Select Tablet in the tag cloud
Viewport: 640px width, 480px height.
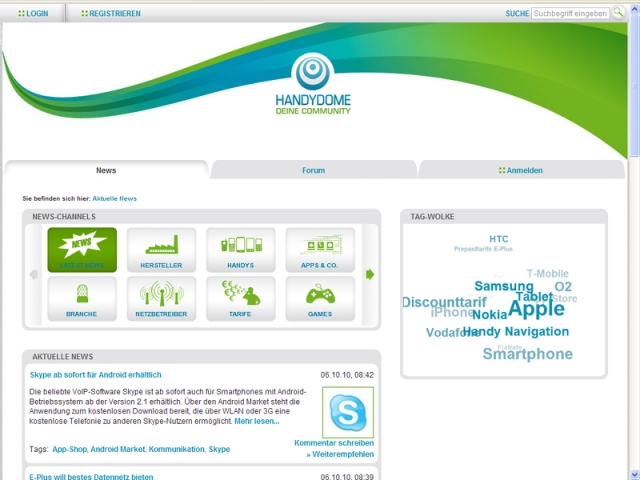pos(534,296)
